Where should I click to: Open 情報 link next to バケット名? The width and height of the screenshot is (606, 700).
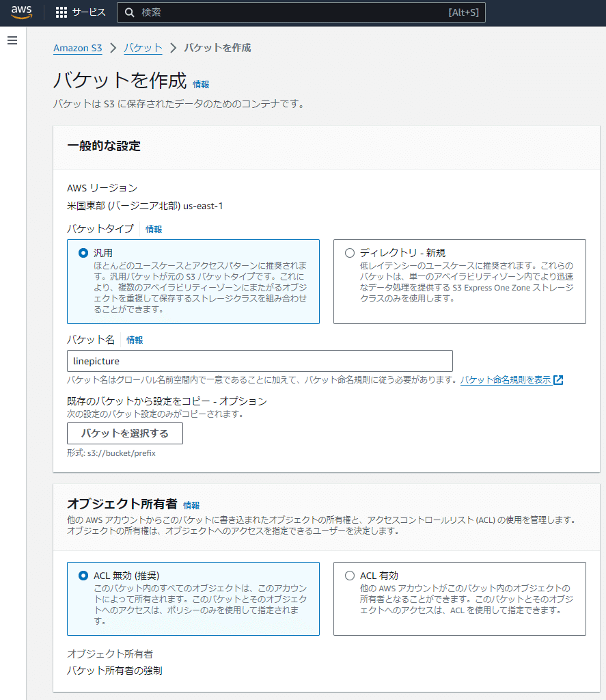coord(135,340)
